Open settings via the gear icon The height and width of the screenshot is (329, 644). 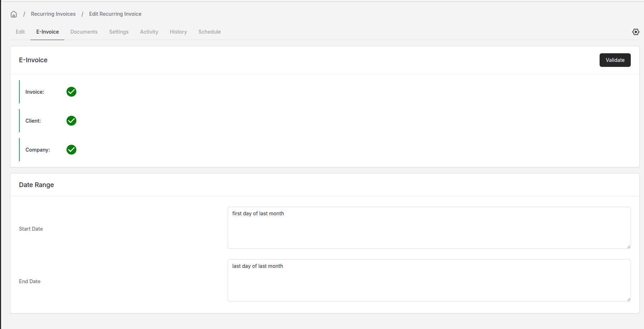636,31
